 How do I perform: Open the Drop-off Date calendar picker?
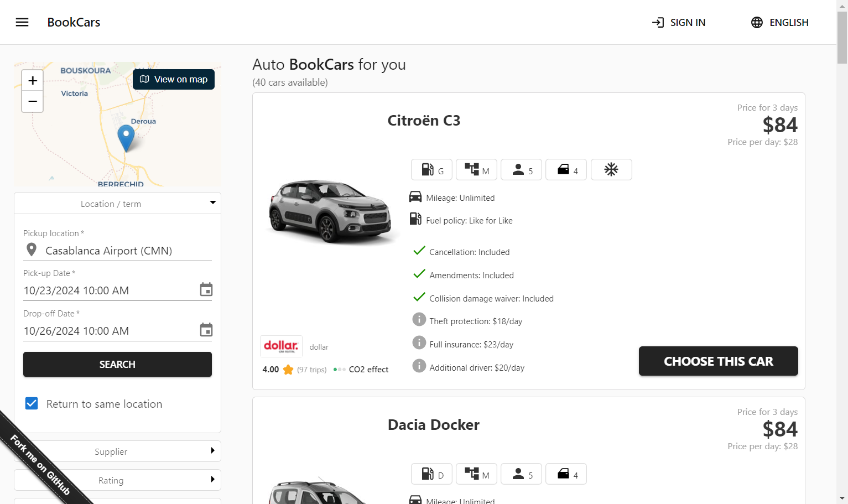click(x=206, y=330)
